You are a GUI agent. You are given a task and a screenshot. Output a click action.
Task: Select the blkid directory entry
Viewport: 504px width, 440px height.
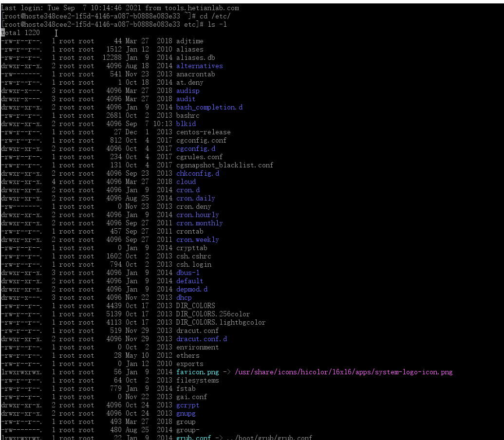coord(186,124)
